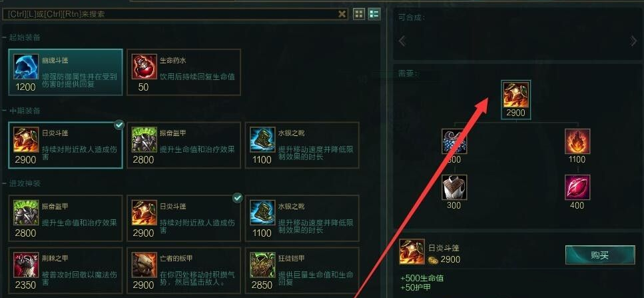
Task: Clear the search field with the X
Action: click(x=342, y=15)
